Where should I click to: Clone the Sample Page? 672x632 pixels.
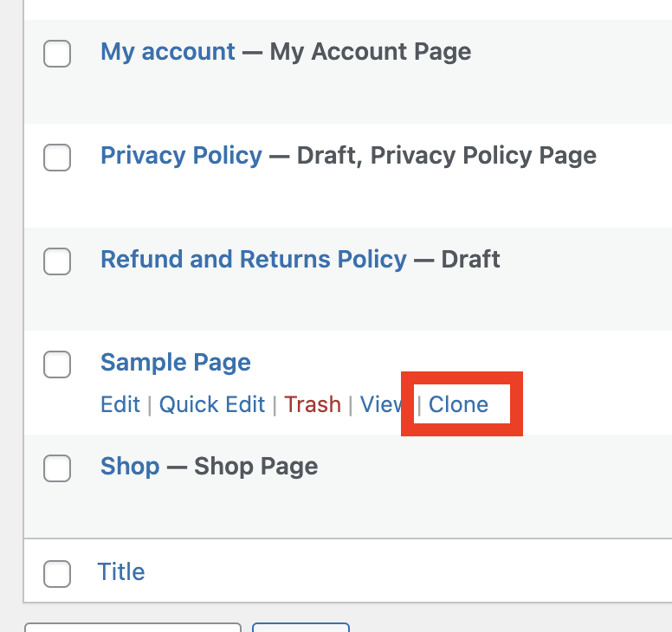(x=459, y=404)
